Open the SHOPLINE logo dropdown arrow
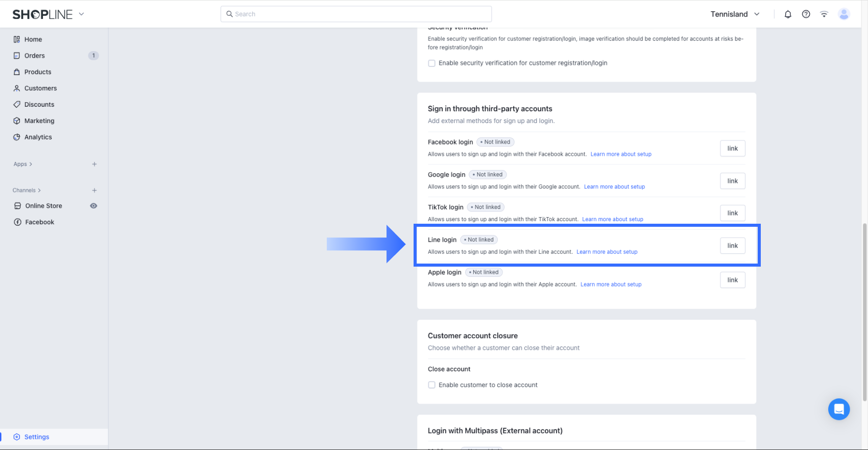Screen dimensions: 868x450 coord(81,14)
